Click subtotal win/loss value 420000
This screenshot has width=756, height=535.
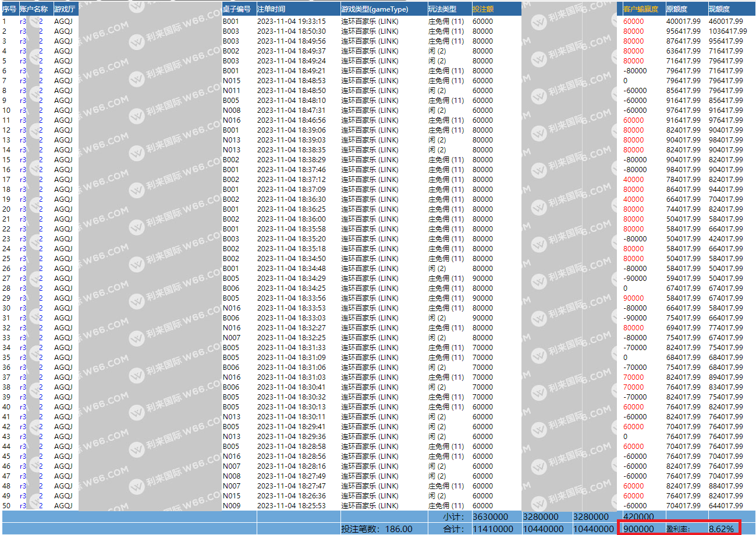tap(638, 516)
